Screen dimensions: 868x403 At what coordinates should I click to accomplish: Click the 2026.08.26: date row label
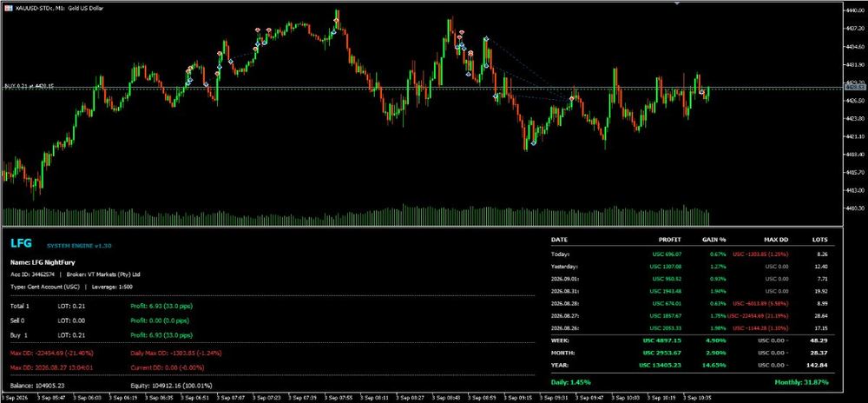565,328
